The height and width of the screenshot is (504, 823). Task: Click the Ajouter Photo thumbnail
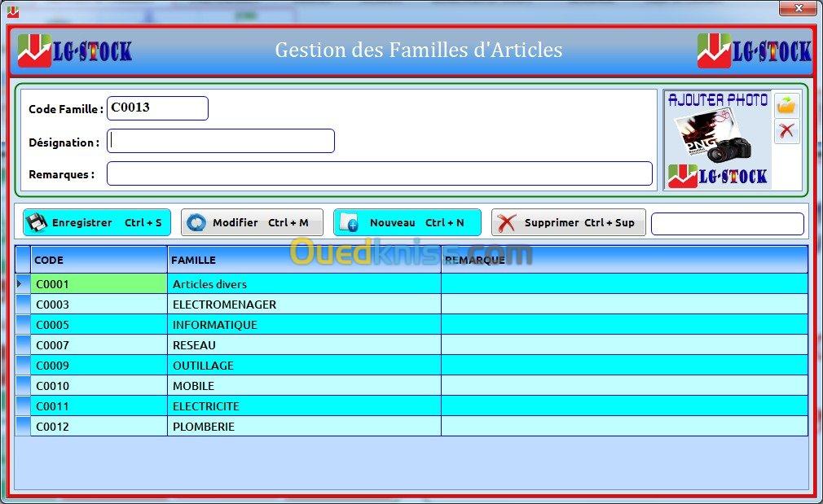coord(718,140)
